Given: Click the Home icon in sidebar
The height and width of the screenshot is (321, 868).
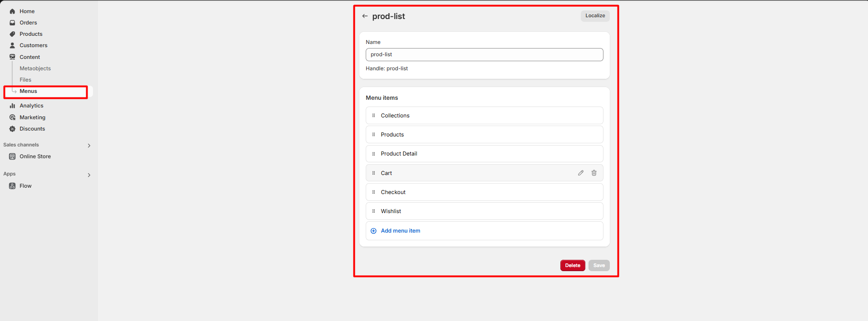Looking at the screenshot, I should [12, 11].
